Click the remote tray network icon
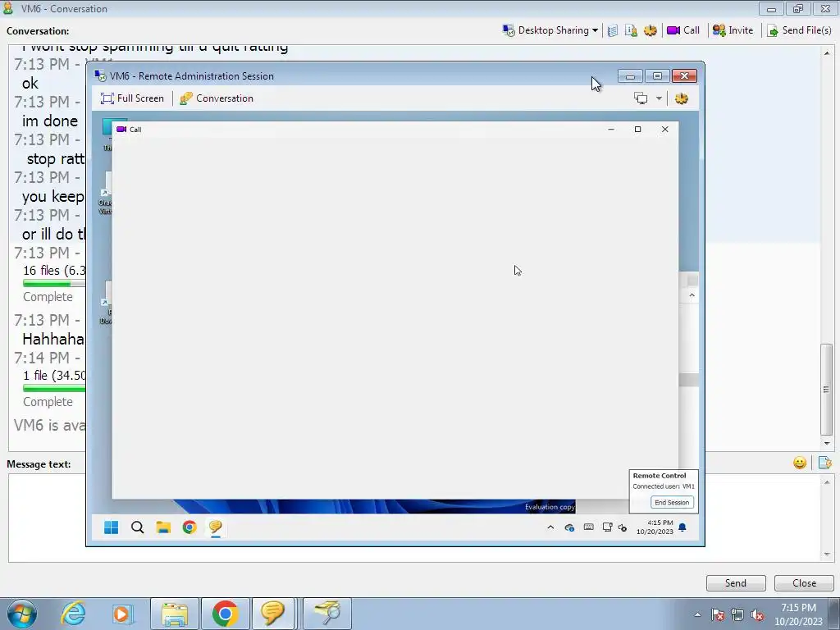Image resolution: width=840 pixels, height=630 pixels. [607, 527]
